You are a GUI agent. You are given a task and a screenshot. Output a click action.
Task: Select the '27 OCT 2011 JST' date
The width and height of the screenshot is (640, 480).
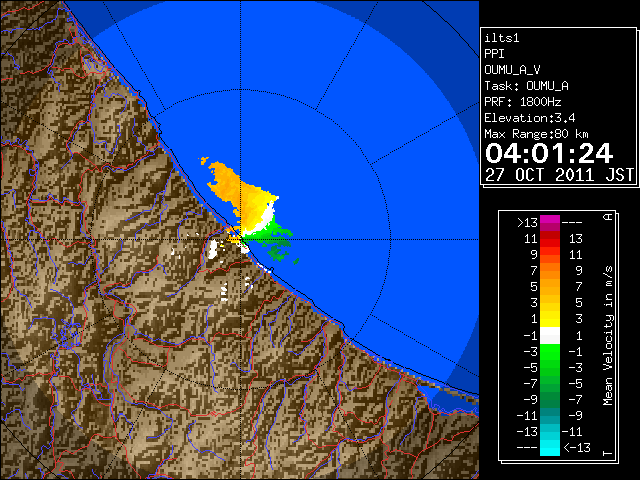pos(560,175)
